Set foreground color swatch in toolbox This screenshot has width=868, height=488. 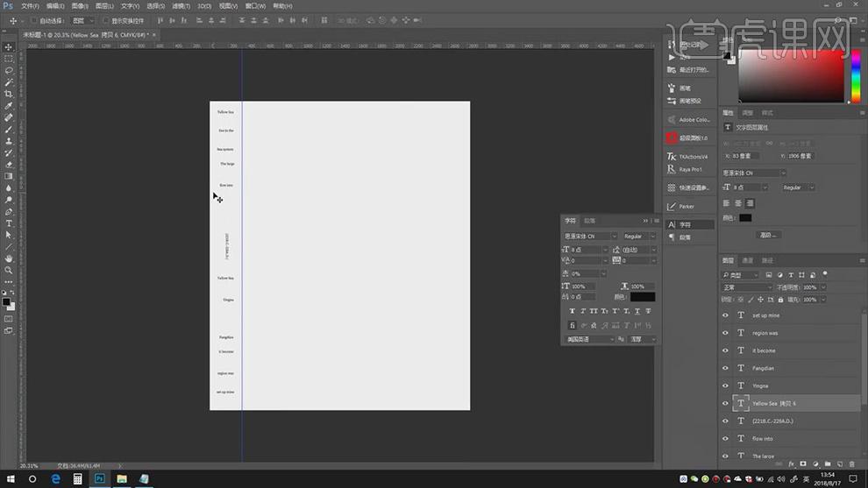(x=6, y=301)
